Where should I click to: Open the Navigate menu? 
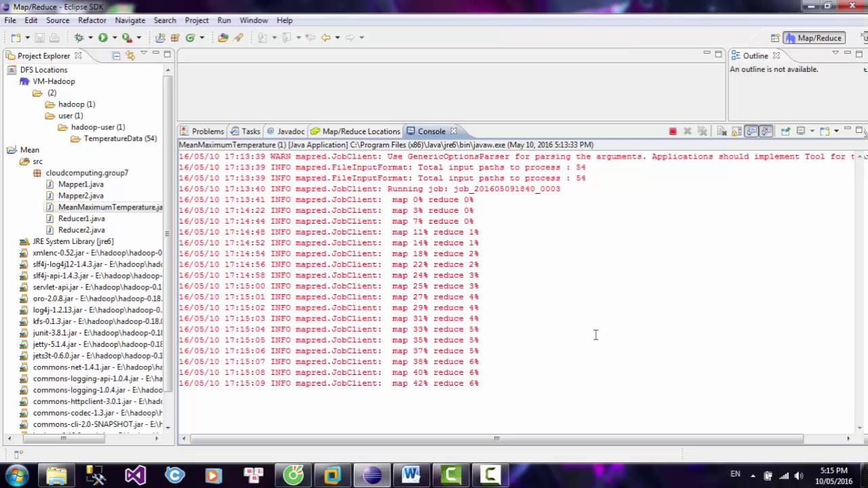[130, 20]
